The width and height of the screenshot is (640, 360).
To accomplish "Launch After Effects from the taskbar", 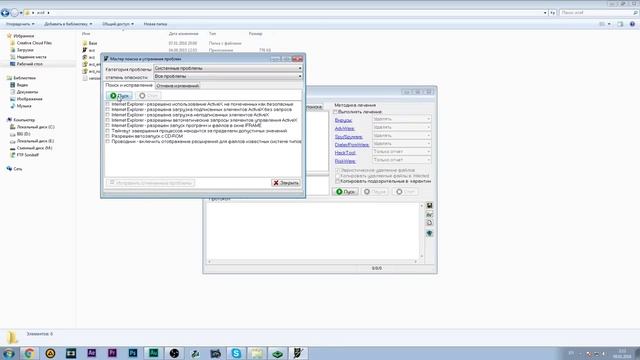I will click(92, 353).
